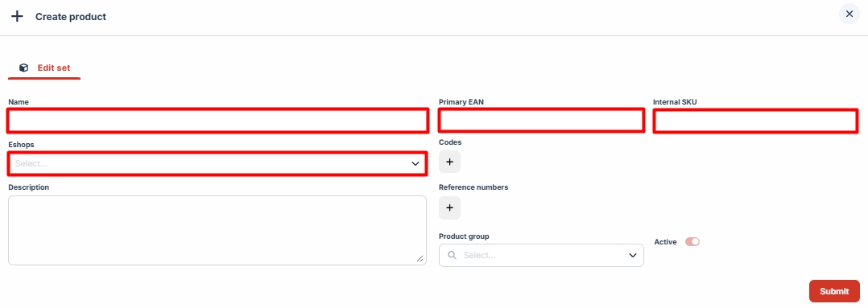Click inside the Description text area
The height and width of the screenshot is (308, 868).
coord(217,230)
